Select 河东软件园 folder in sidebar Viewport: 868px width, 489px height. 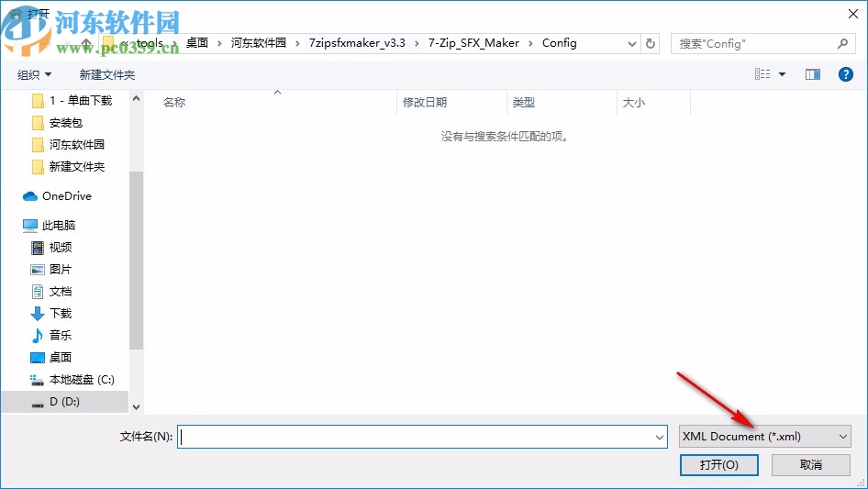(x=68, y=145)
